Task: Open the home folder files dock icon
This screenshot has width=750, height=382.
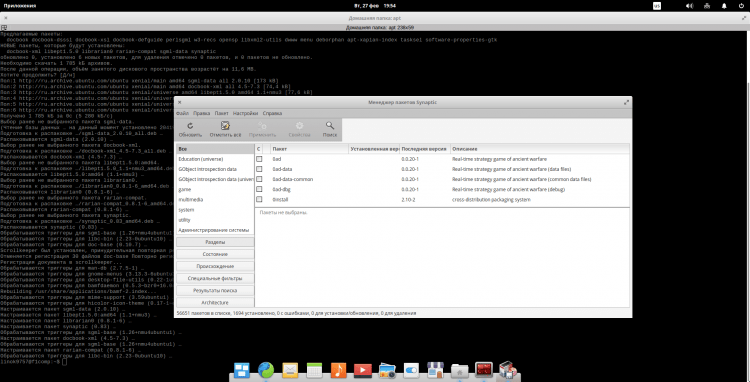Action: click(460, 371)
